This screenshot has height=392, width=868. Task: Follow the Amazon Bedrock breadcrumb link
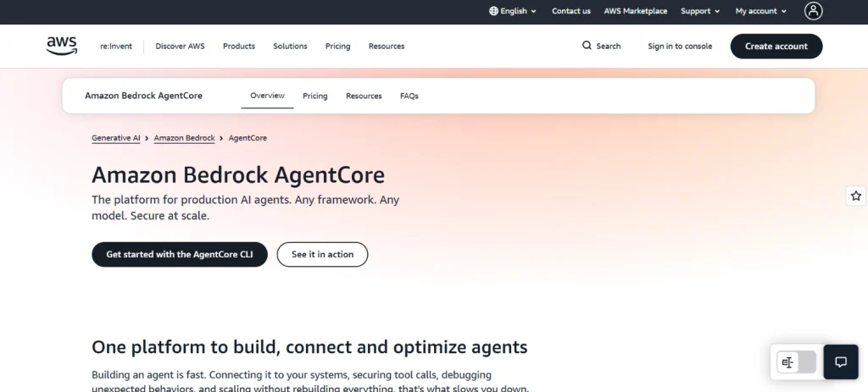pos(184,138)
